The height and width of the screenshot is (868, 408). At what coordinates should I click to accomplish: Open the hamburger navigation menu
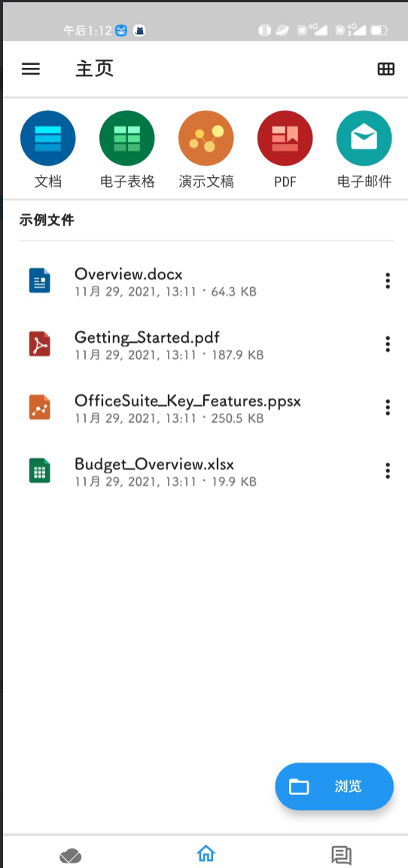pyautogui.click(x=30, y=69)
